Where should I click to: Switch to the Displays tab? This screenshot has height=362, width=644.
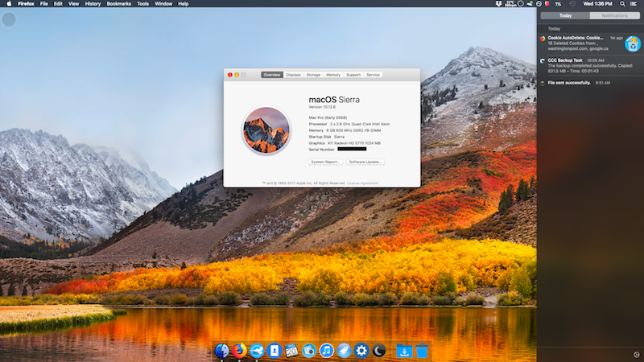tap(293, 75)
